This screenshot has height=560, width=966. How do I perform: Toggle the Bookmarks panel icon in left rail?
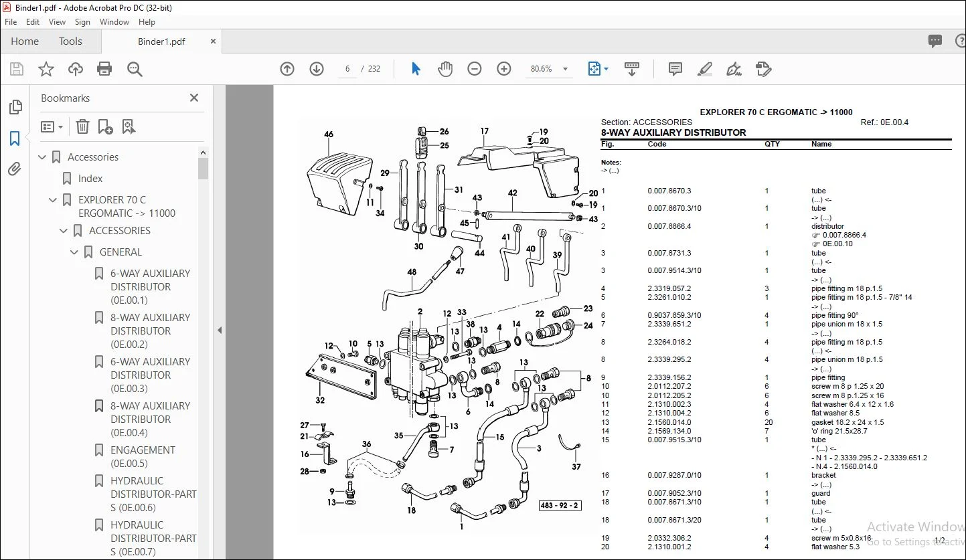15,138
